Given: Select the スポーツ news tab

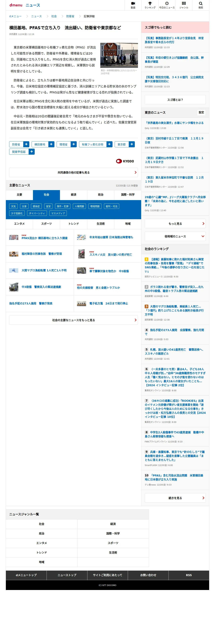Looking at the screenshot, I should click(x=46, y=224).
